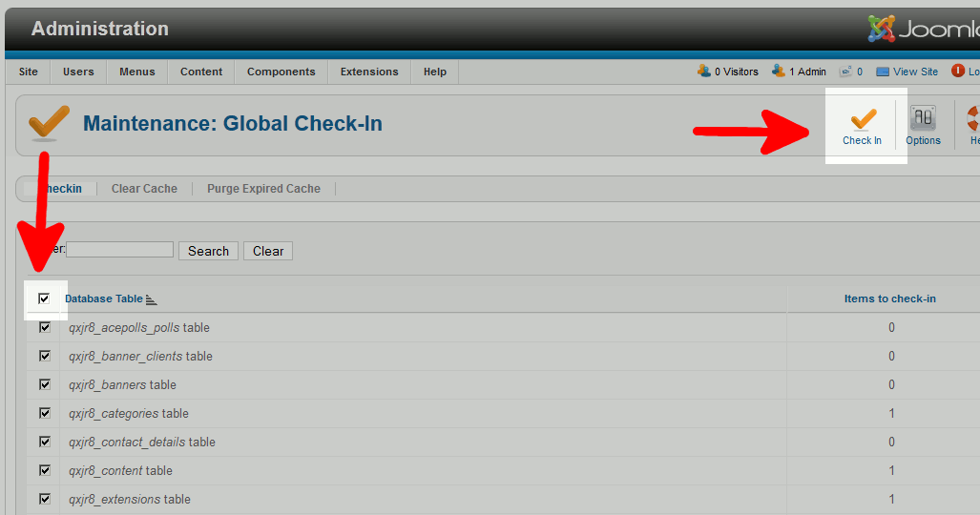This screenshot has height=515, width=980.
Task: Click the qxjr8_acepolls_polls table name
Action: point(138,327)
